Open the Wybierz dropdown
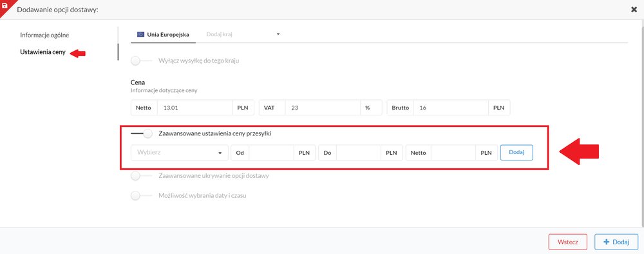 180,153
